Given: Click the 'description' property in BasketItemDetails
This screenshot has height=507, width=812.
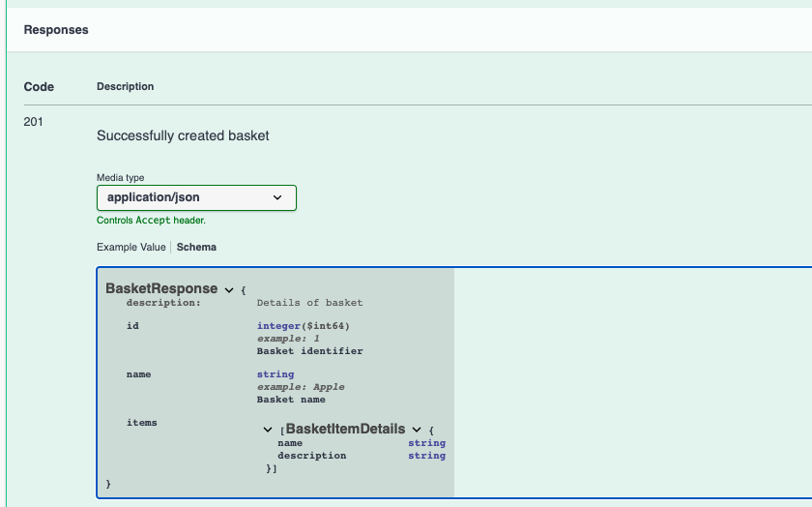Looking at the screenshot, I should tap(311, 456).
